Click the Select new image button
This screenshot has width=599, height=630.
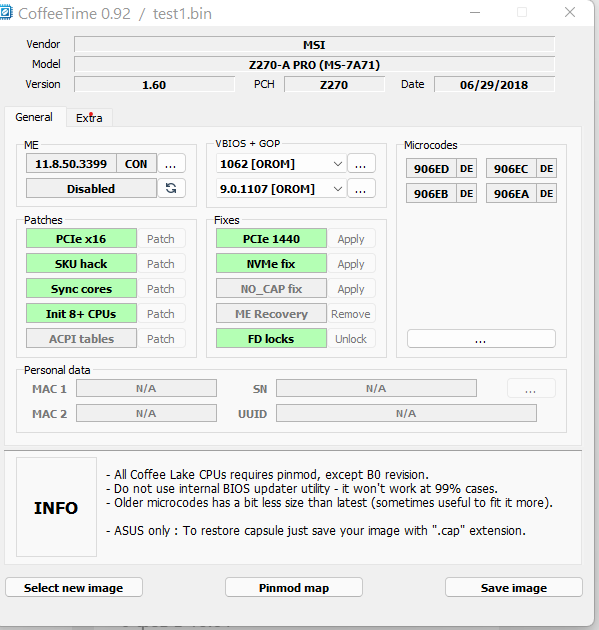pos(74,587)
